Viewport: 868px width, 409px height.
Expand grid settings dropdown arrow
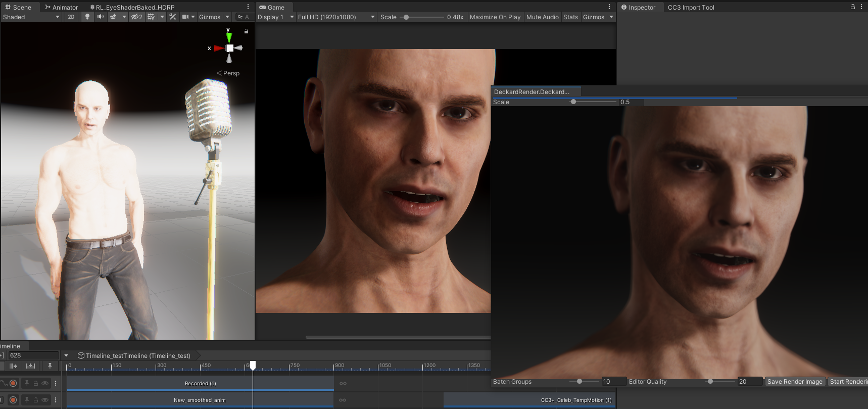click(162, 17)
